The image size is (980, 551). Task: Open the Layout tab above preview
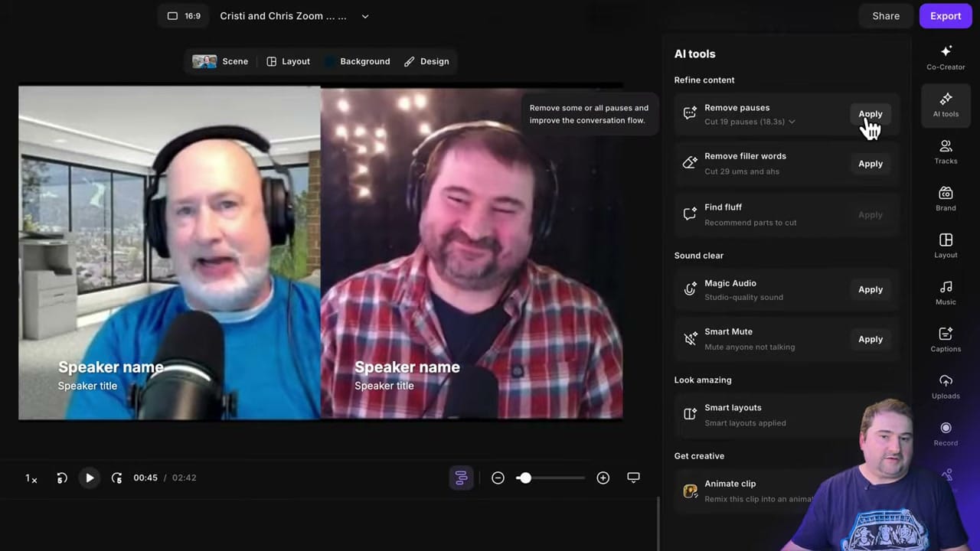pos(288,61)
